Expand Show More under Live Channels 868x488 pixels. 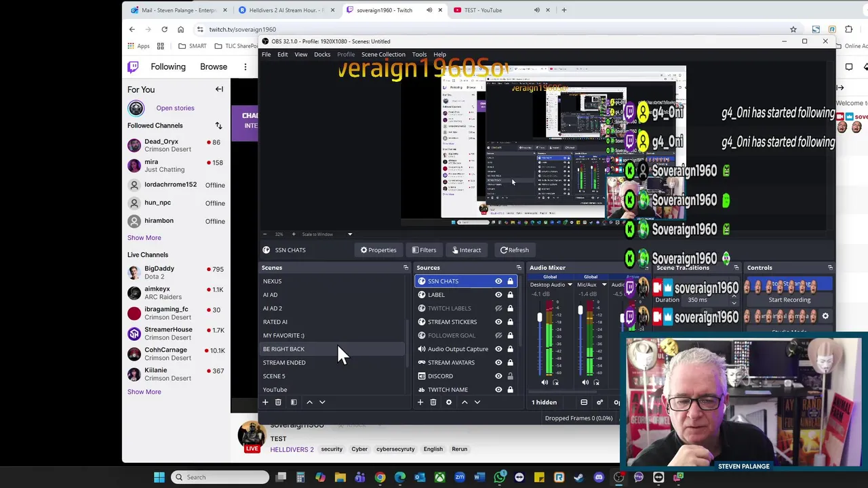click(x=144, y=392)
